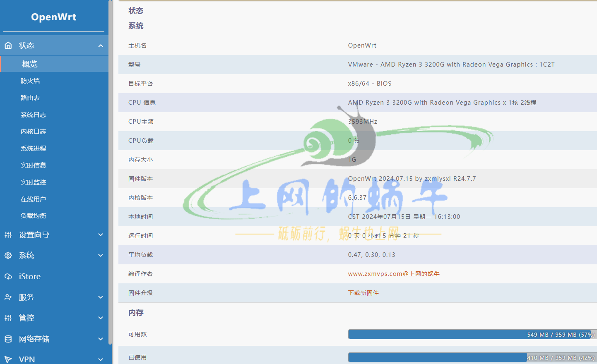This screenshot has height=364, width=597.
Task: Click the 下载新固件 firmware download link
Action: [363, 293]
